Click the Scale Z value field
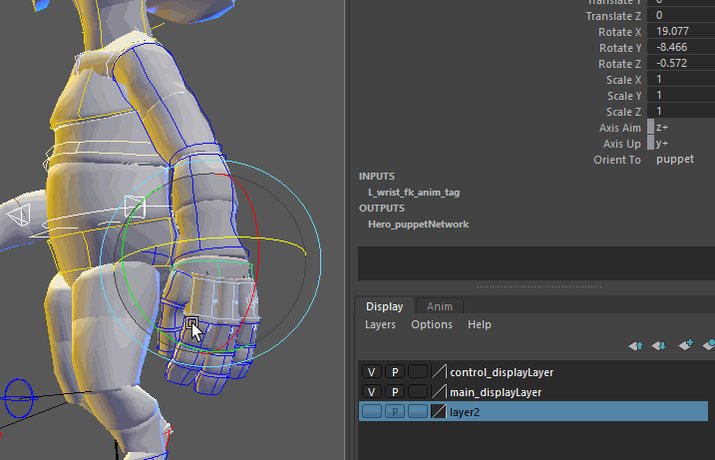715x460 pixels. coord(681,111)
